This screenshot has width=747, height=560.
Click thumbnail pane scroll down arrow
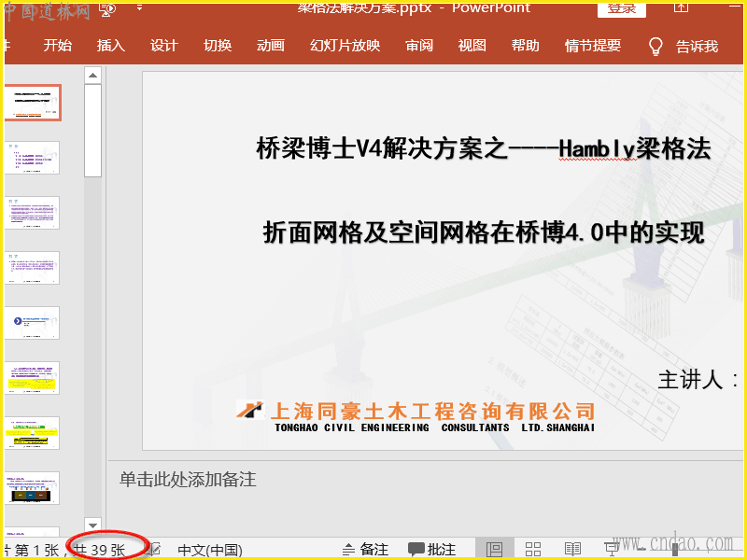92,525
